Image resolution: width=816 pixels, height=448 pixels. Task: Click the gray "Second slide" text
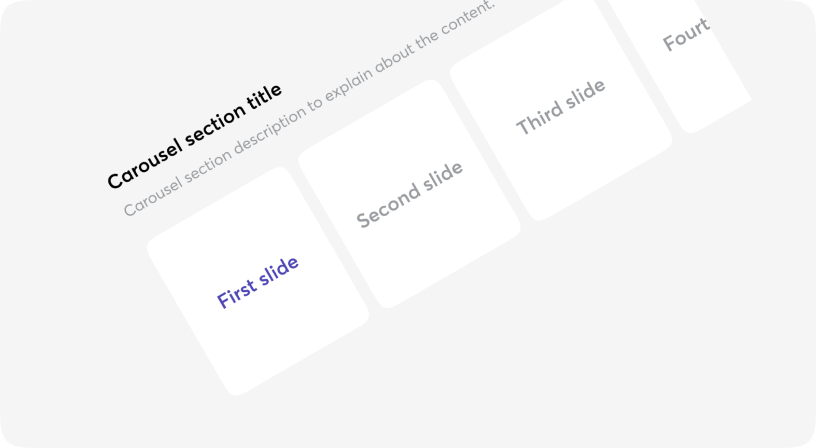click(x=410, y=194)
